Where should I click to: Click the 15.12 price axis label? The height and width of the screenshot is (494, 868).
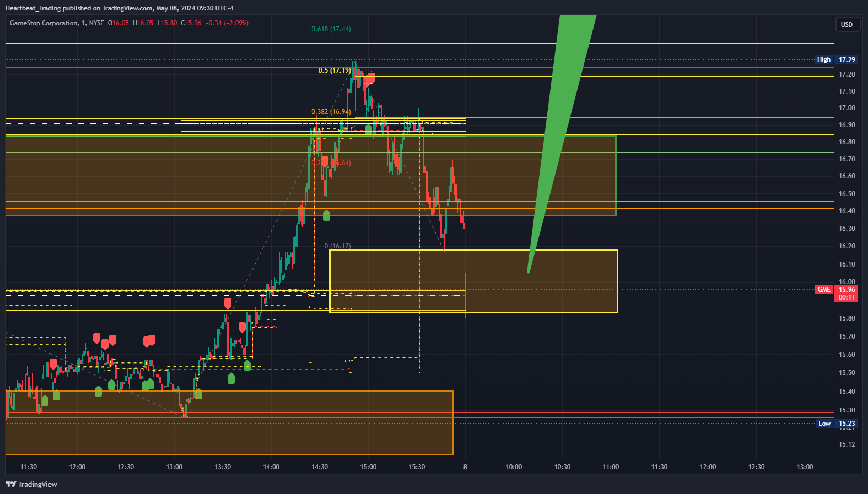[x=847, y=444]
